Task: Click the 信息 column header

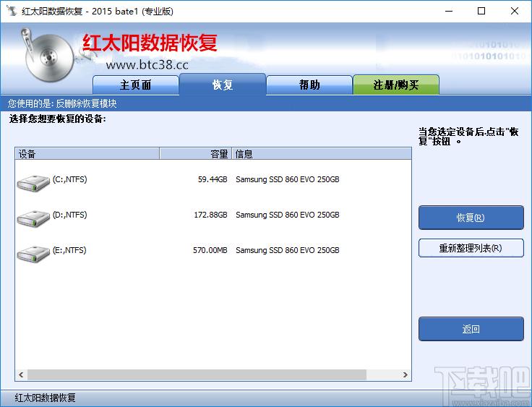Action: 321,154
